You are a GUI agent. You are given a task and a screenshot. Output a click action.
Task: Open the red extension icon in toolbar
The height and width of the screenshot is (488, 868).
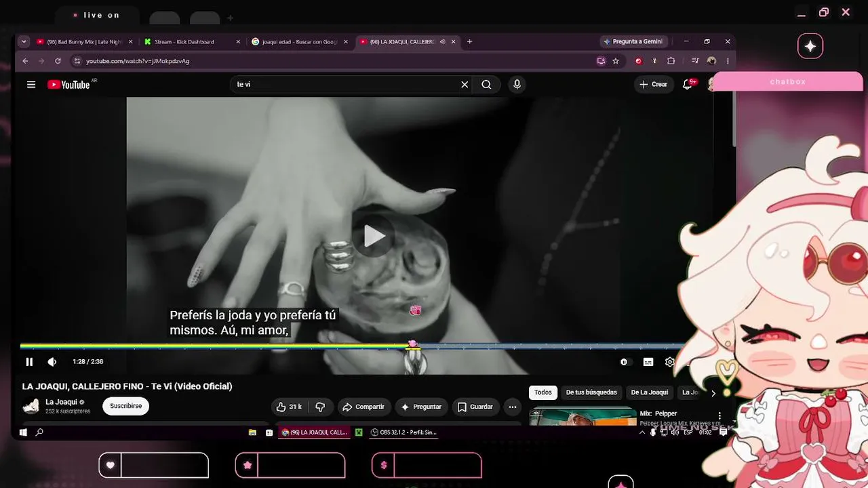point(638,61)
